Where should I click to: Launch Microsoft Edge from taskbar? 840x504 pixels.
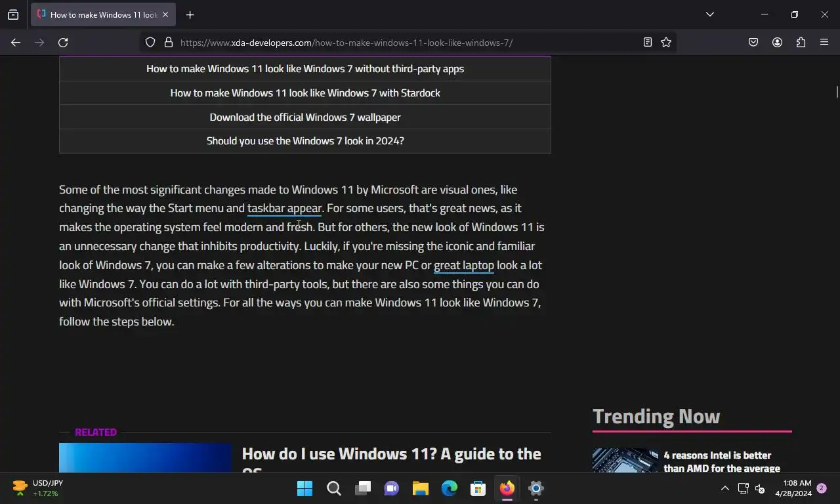point(450,488)
